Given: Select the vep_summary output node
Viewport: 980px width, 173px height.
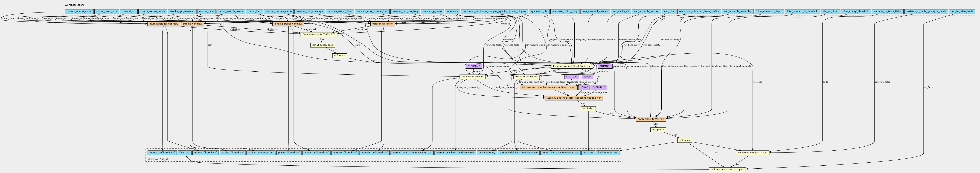Looking at the screenshot, I should click(487, 153).
